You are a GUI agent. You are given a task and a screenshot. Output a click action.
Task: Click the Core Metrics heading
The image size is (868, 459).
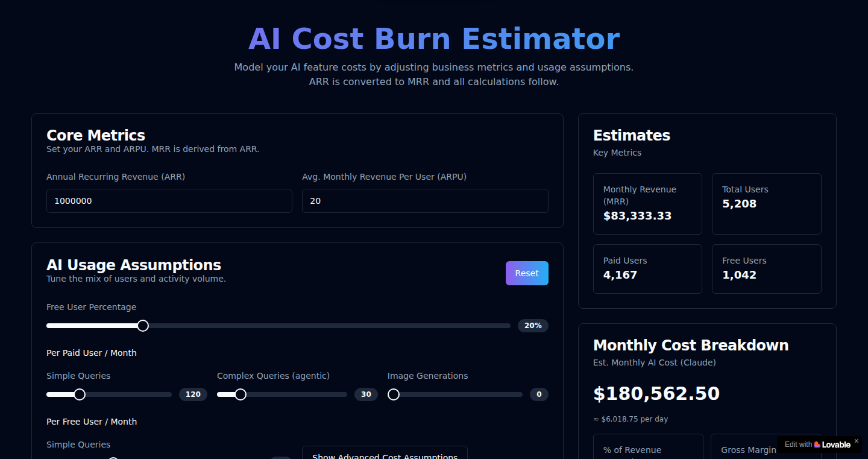pos(96,135)
